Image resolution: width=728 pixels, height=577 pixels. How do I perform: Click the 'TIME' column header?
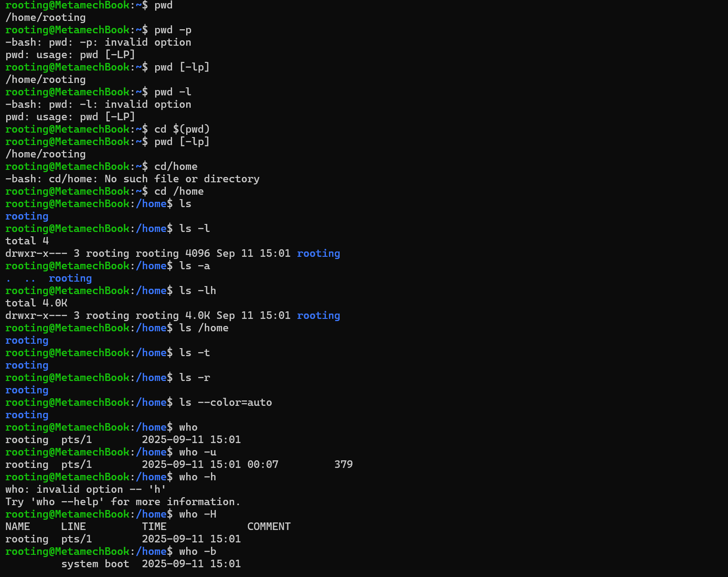pos(154,526)
